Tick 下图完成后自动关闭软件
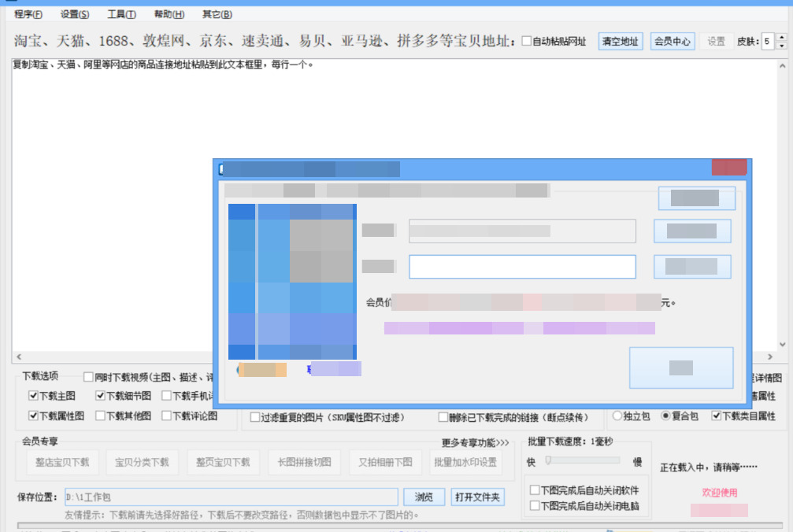This screenshot has height=532, width=793. pos(535,490)
